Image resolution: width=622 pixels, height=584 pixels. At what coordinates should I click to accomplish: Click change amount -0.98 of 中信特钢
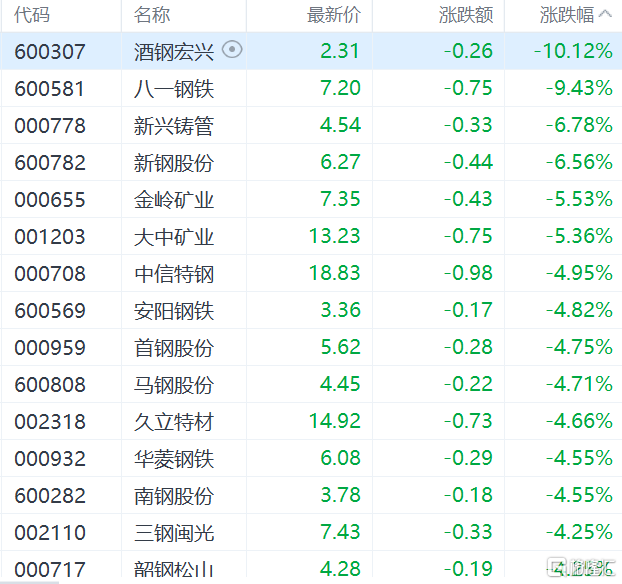[x=468, y=273]
